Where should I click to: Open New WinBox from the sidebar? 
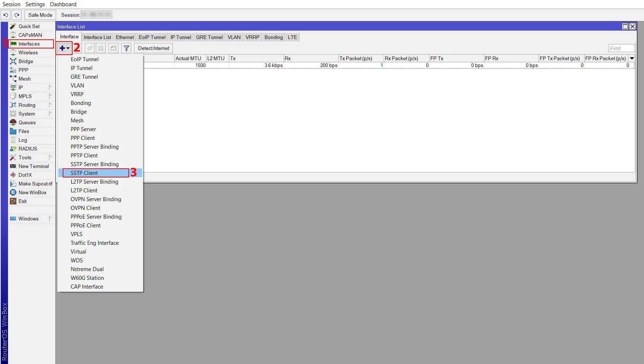[33, 192]
